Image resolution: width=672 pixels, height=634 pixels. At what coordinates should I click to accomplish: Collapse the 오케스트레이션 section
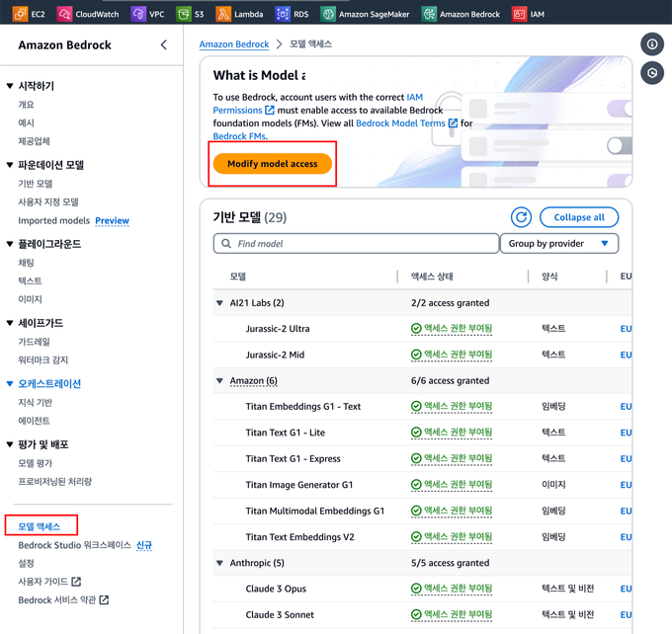[10, 384]
